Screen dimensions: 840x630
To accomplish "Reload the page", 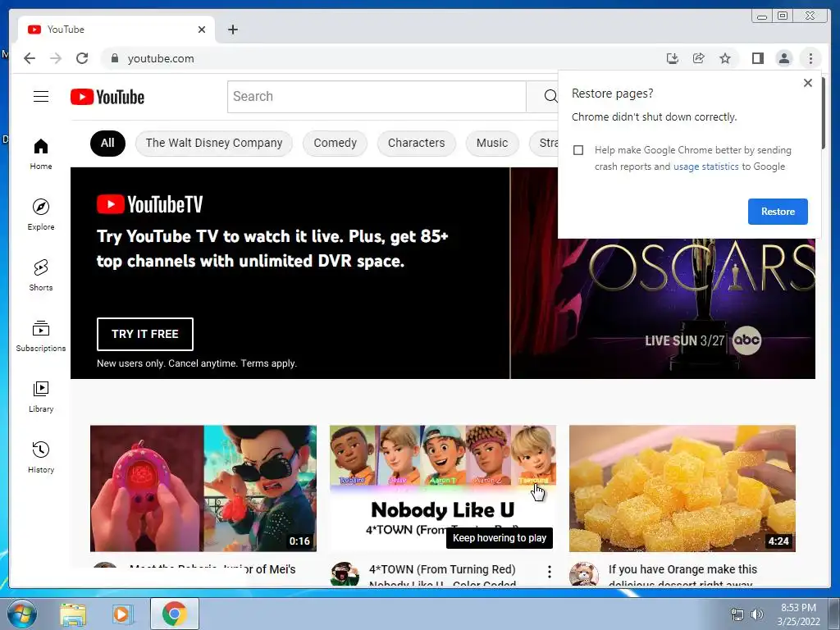I will (x=82, y=58).
